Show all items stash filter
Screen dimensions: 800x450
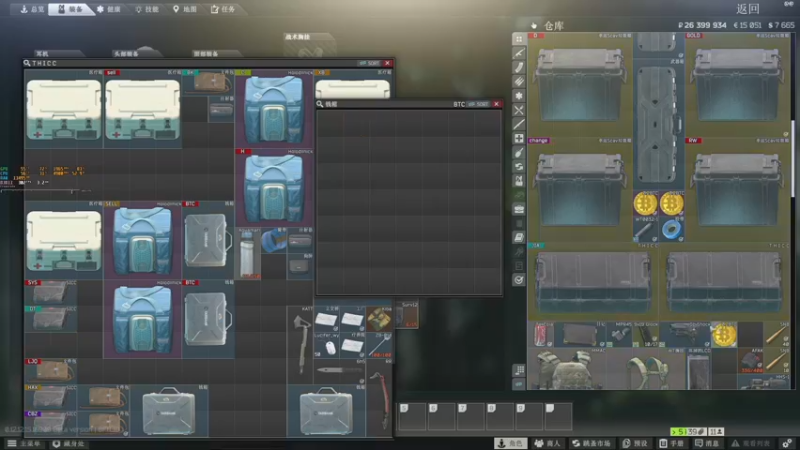click(519, 39)
